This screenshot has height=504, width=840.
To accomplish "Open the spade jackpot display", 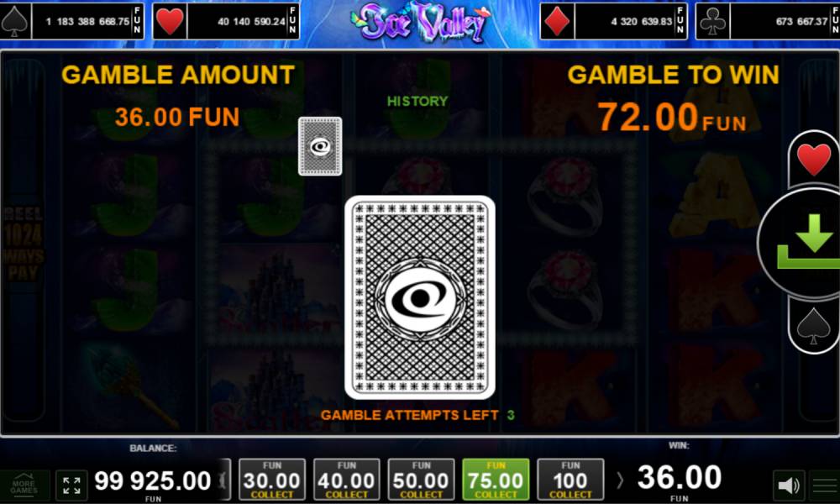I will [x=71, y=22].
